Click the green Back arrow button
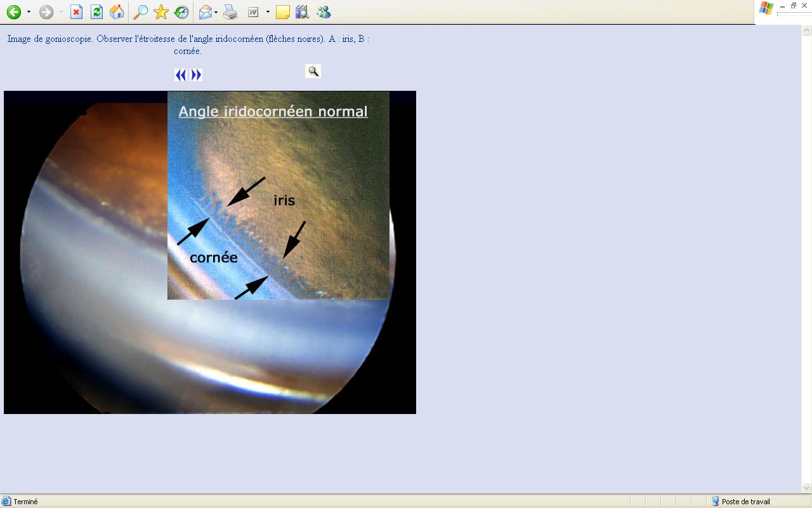The image size is (812, 508). click(x=13, y=12)
